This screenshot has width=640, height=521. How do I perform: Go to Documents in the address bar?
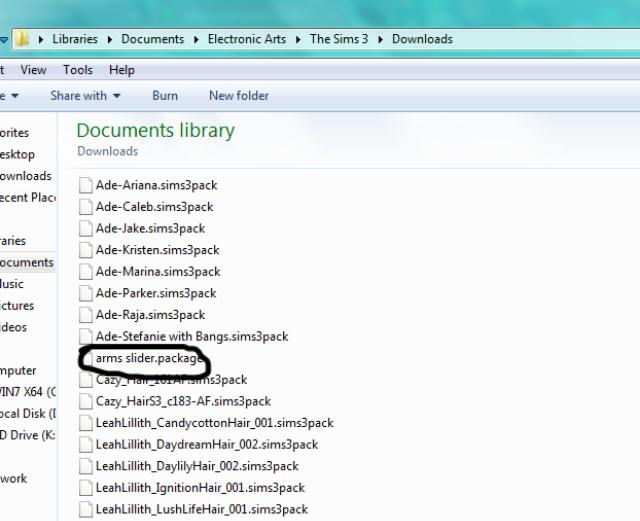[x=153, y=39]
